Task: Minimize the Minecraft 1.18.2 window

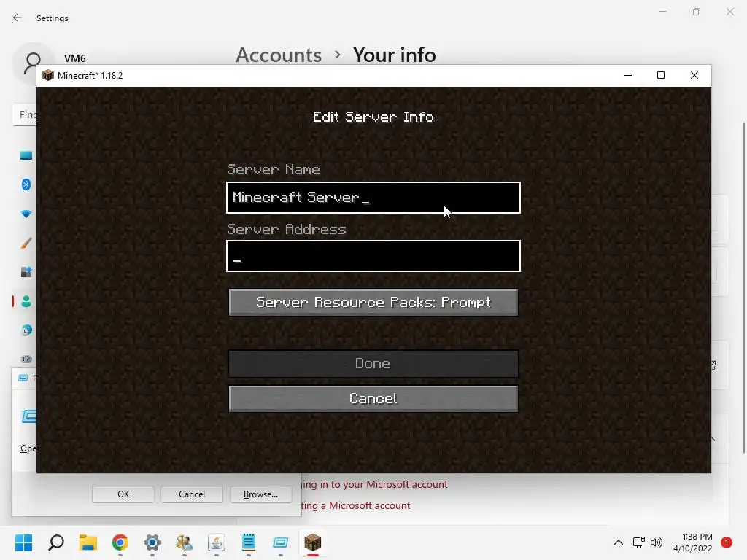Action: click(x=628, y=75)
